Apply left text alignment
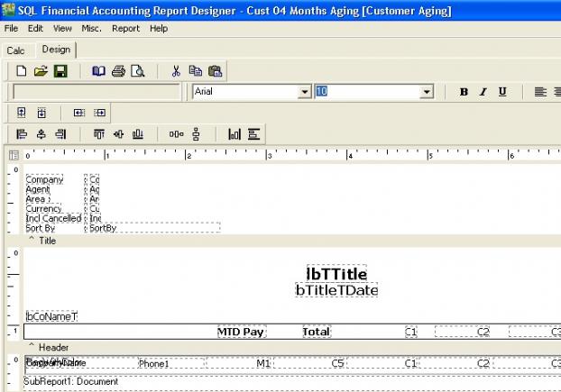Image resolution: width=561 pixels, height=392 pixels. 540,92
